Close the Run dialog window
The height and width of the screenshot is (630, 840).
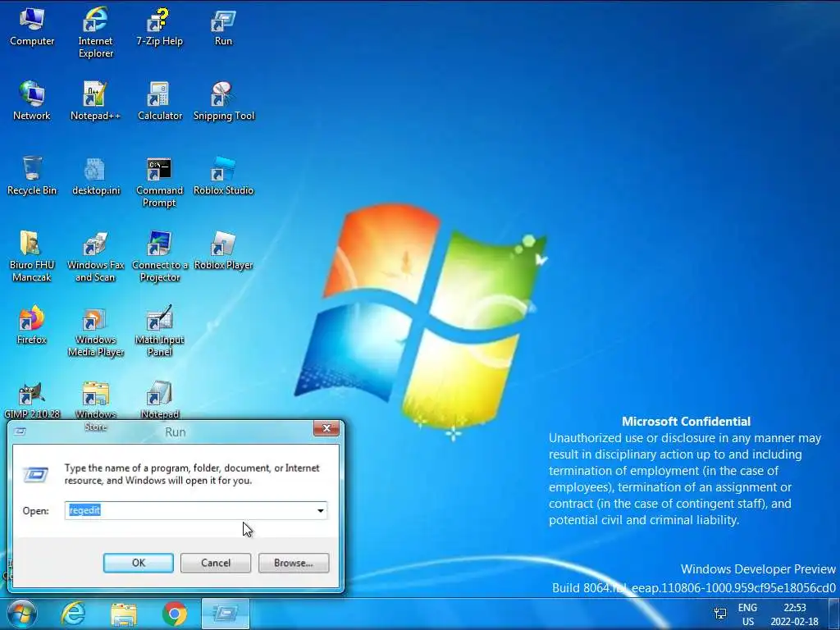pos(326,428)
